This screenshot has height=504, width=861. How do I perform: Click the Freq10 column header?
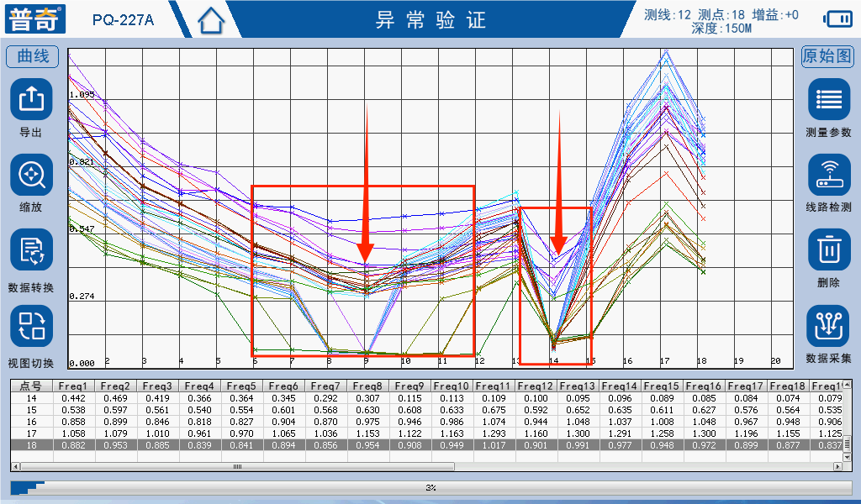pos(452,386)
